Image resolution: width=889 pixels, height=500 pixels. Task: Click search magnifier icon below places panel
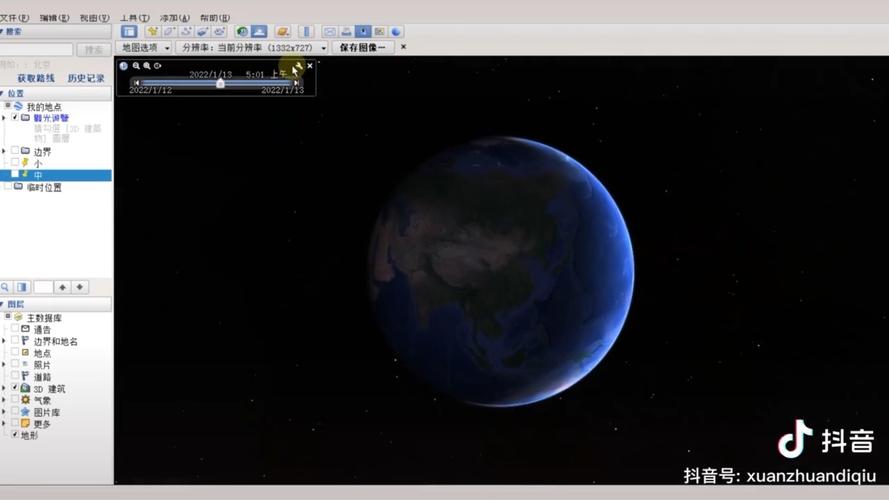(x=5, y=287)
